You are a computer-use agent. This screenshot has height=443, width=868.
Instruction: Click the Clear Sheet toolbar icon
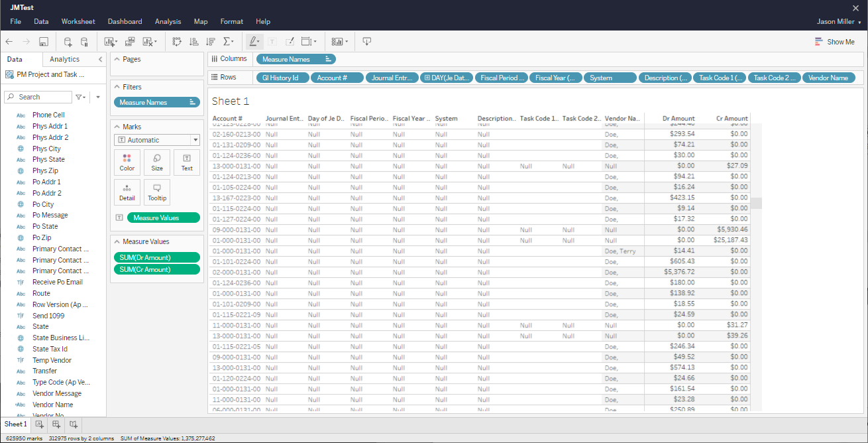point(148,42)
